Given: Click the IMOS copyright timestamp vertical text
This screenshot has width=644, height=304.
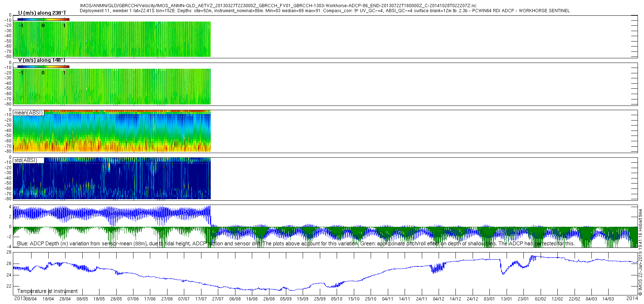Looking at the screenshot, I should tap(640, 252).
